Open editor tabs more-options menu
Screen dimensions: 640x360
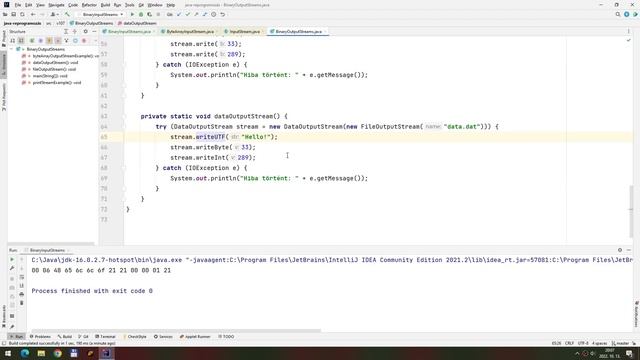click(629, 31)
